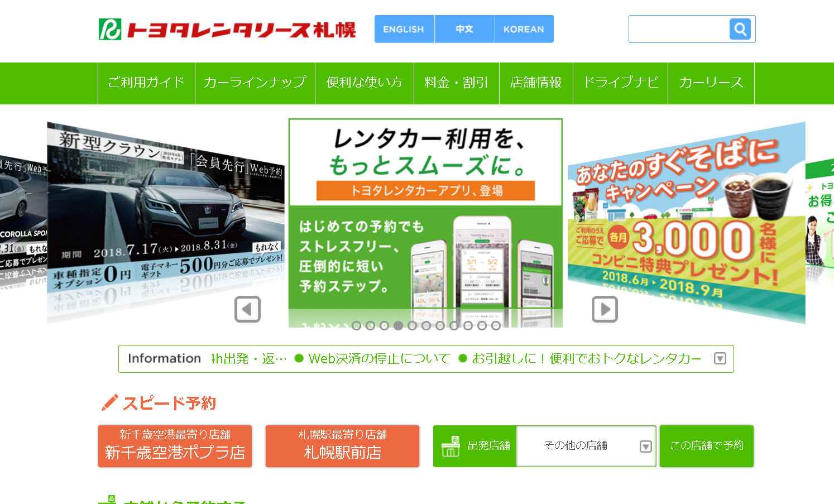The image size is (834, 504).
Task: Select the second carousel pagination dot
Action: point(370,325)
